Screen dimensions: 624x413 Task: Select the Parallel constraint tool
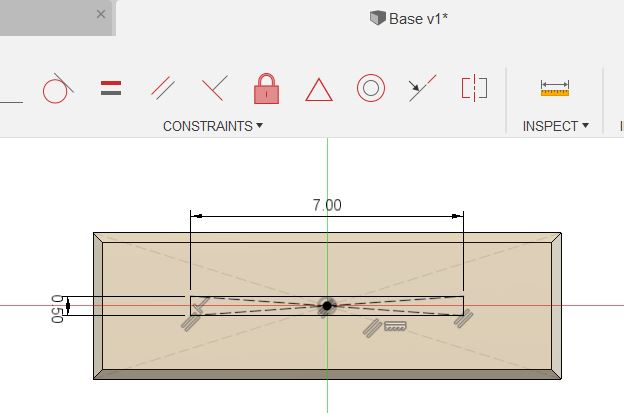point(163,88)
